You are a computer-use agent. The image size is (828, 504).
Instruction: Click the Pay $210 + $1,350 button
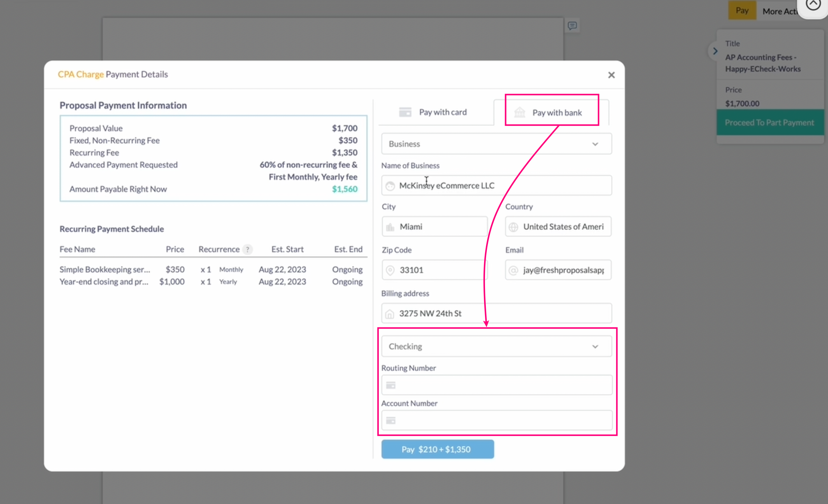tap(437, 449)
